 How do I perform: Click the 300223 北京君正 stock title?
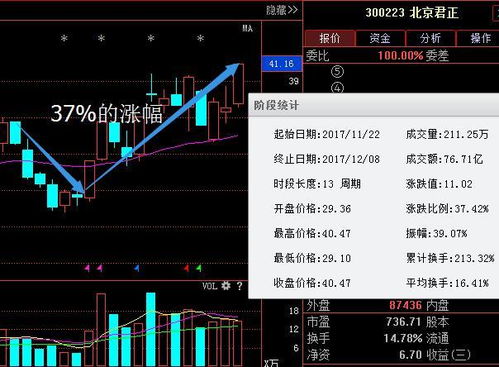click(412, 13)
